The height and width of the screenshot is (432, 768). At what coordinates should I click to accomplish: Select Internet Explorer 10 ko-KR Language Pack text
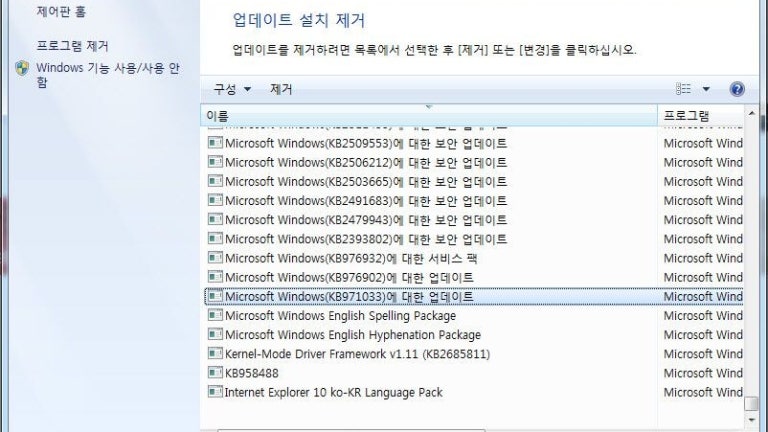pos(334,392)
